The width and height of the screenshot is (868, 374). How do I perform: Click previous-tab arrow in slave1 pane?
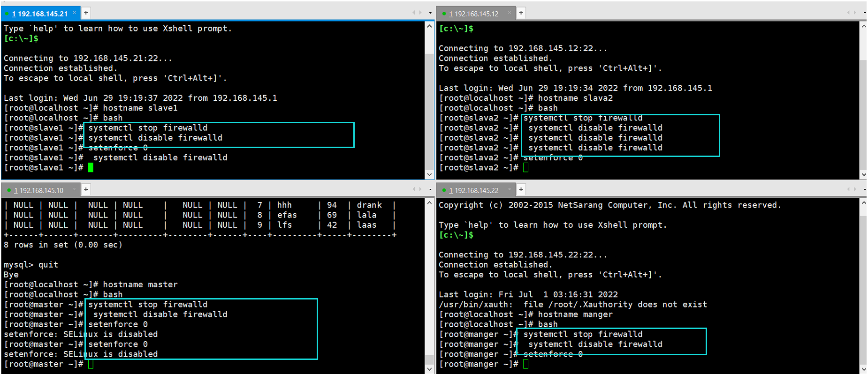click(x=413, y=13)
